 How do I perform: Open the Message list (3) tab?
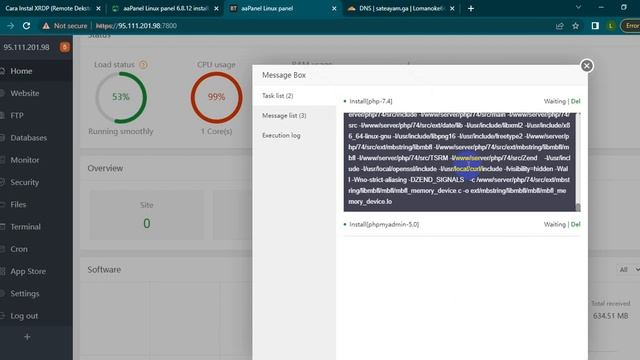point(294,116)
